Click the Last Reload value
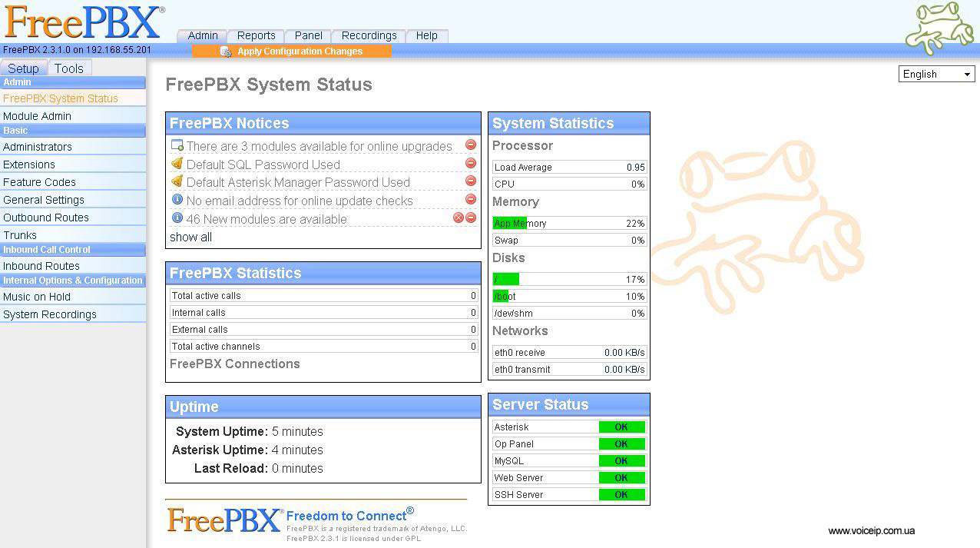Viewport: 980px width, 548px height. point(297,468)
